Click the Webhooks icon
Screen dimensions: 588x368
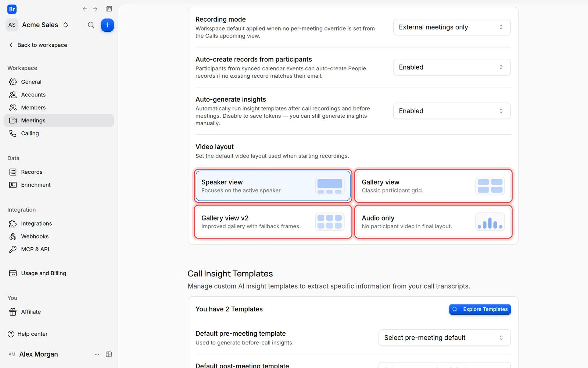coord(13,236)
